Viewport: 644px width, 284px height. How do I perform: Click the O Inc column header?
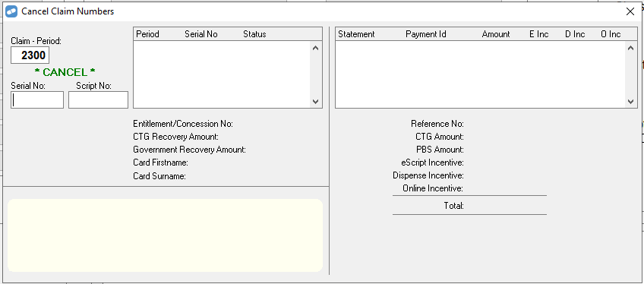coord(611,34)
